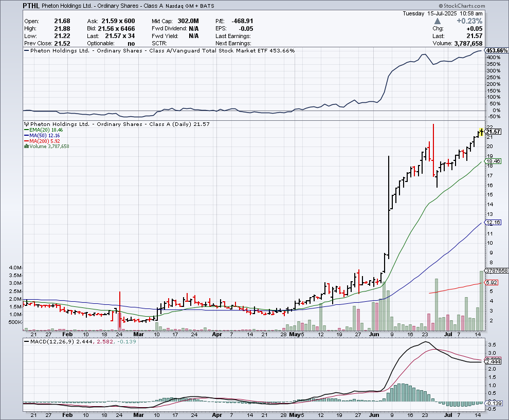
Task: Click the Low 21.22 value
Action: 62,36
